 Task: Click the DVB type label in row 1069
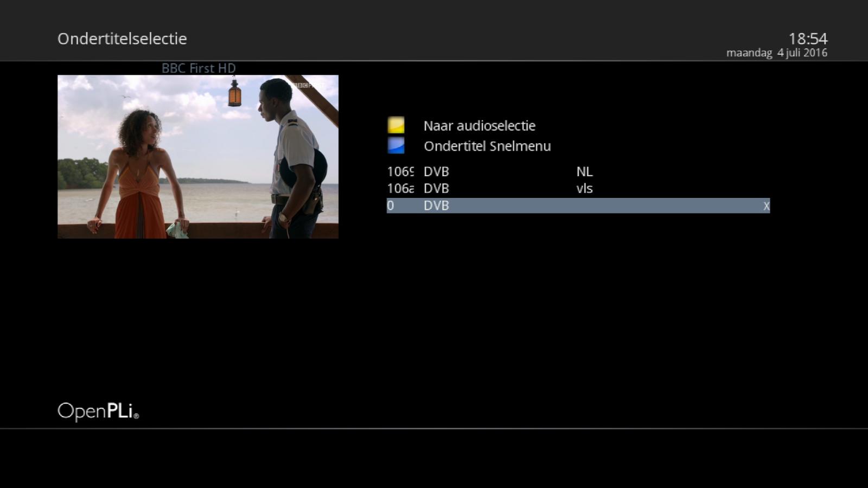click(436, 172)
